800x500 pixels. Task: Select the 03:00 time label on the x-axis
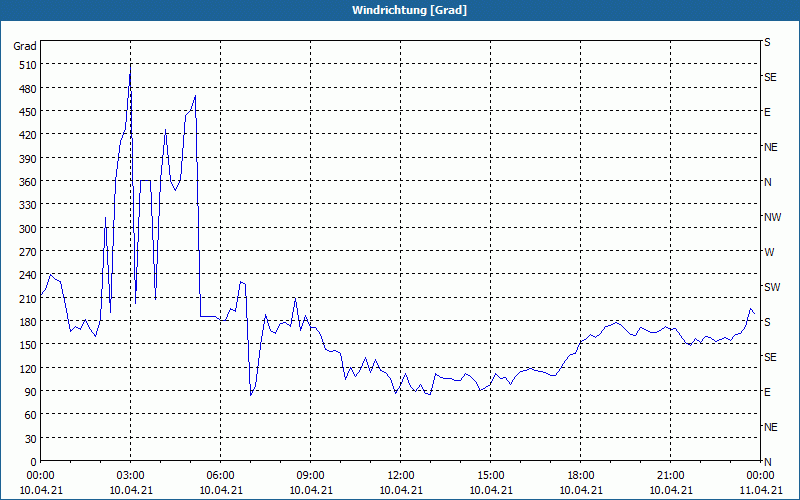click(130, 475)
